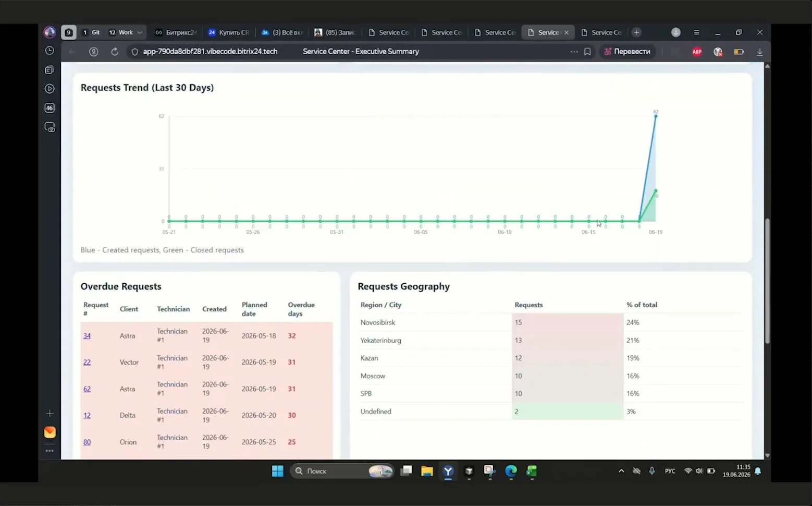
Task: Click the battery saver icon in toolbar
Action: tap(739, 52)
